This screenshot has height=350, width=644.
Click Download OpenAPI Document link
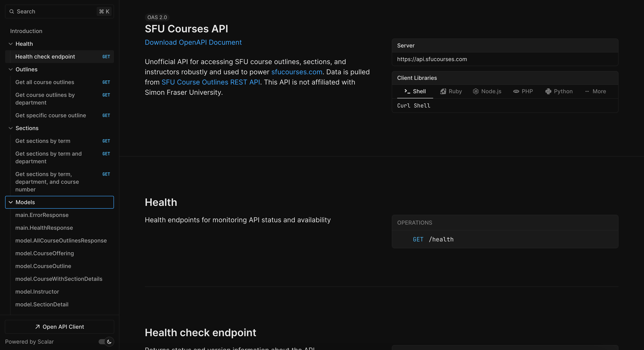(x=193, y=42)
